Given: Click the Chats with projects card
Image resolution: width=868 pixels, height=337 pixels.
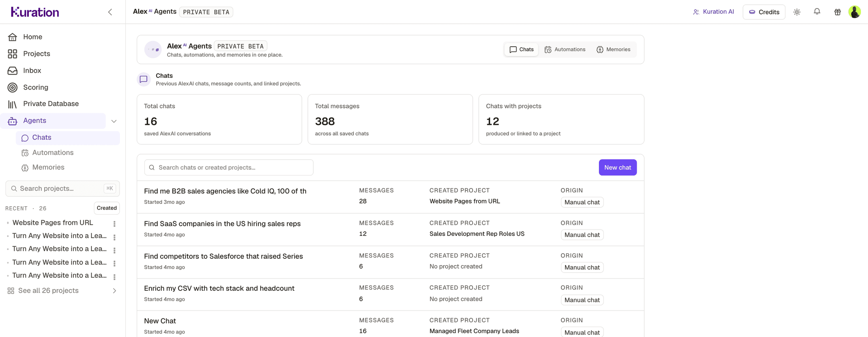Looking at the screenshot, I should coord(561,119).
